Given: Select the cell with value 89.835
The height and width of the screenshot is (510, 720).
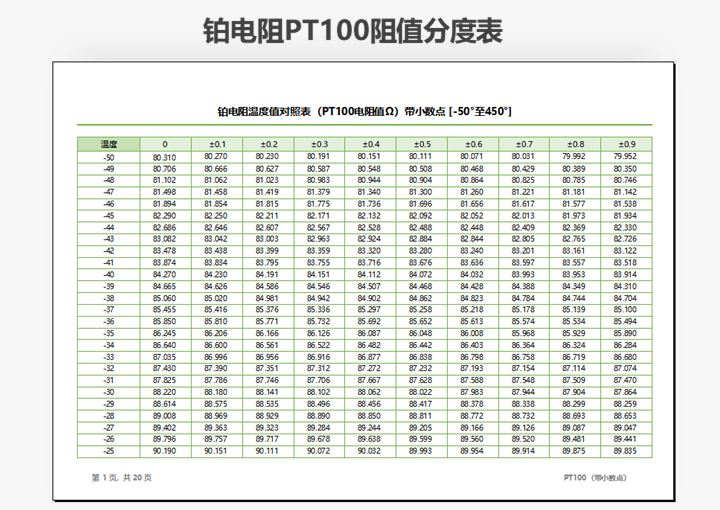Looking at the screenshot, I should click(x=625, y=451).
